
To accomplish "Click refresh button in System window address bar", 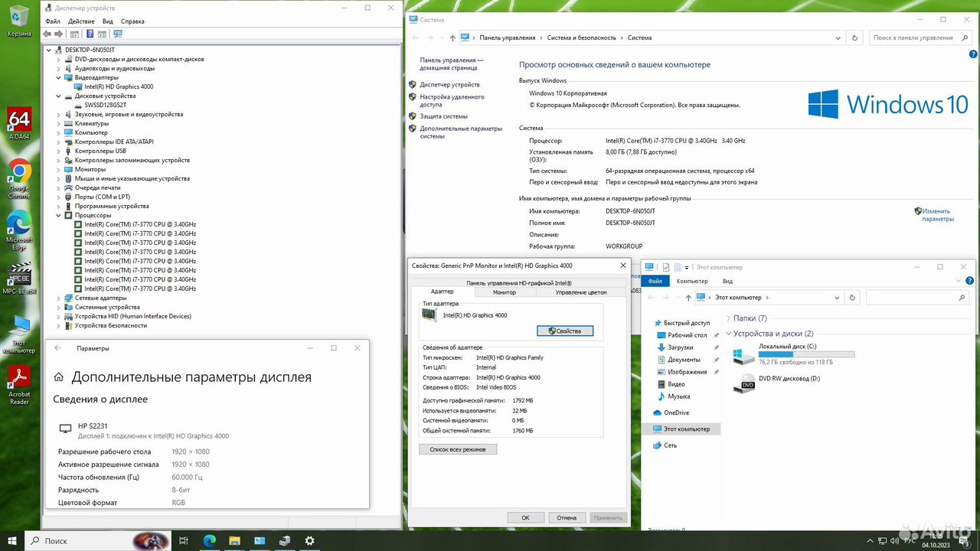I will coord(855,37).
